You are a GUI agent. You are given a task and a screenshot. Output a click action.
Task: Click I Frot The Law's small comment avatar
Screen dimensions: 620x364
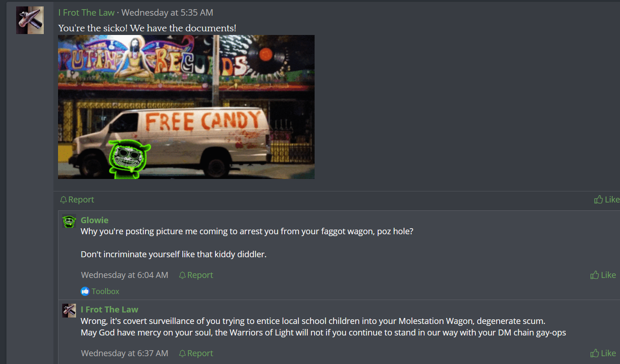tap(69, 311)
